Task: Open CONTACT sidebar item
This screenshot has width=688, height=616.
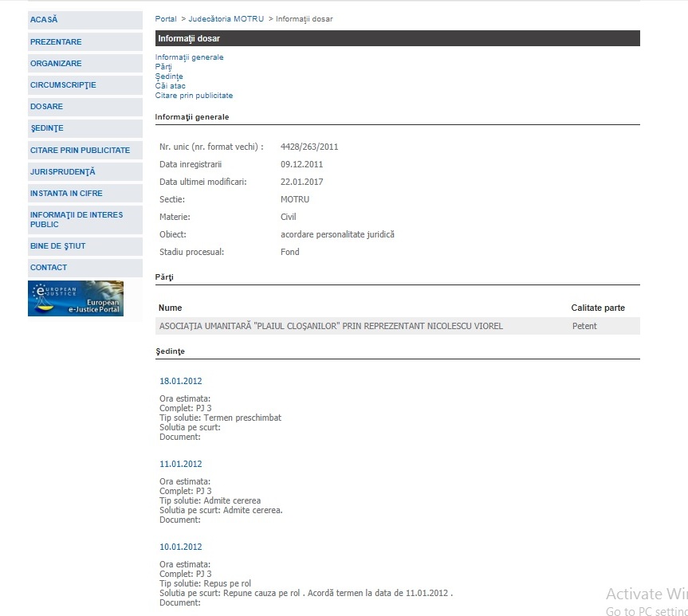Action: click(x=49, y=268)
